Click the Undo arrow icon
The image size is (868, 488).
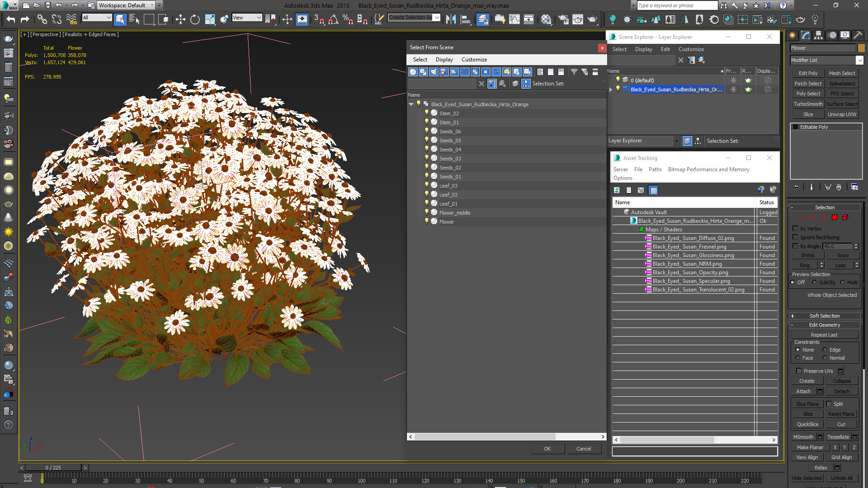click(x=10, y=19)
